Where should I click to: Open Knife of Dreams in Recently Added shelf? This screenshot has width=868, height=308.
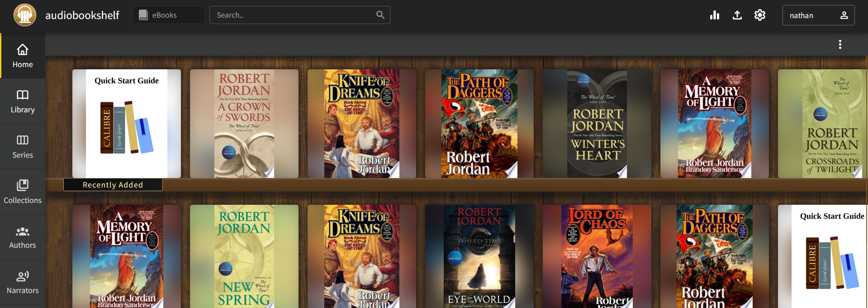coord(362,124)
